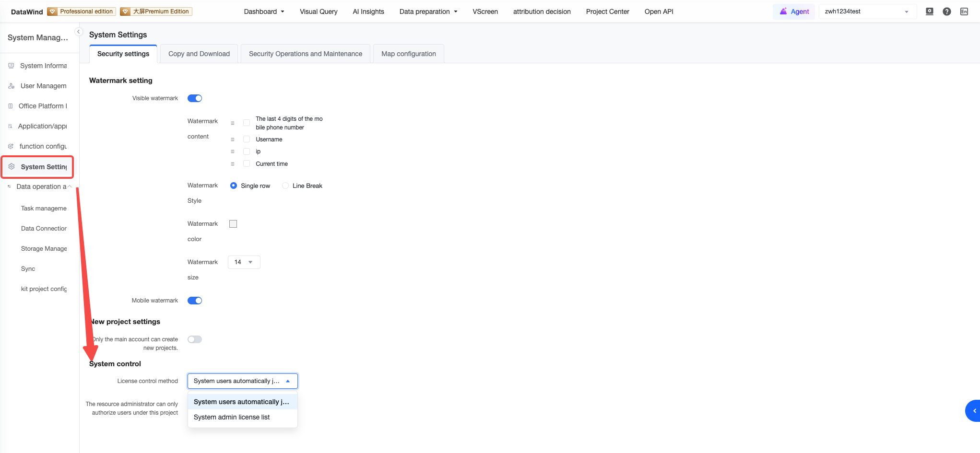Collapse the Data operation sidebar group
Screen dimensions: 980x453
[x=70, y=186]
